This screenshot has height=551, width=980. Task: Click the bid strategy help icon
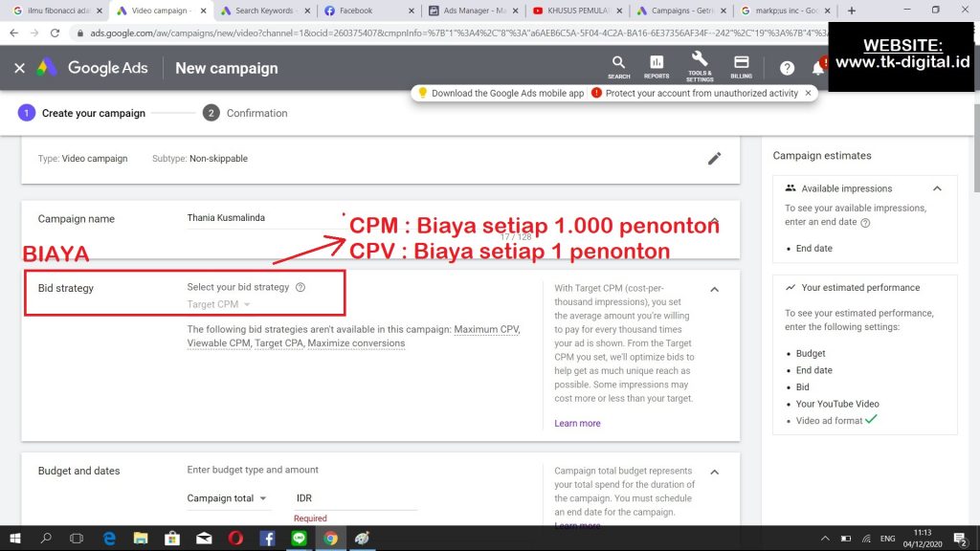(301, 287)
